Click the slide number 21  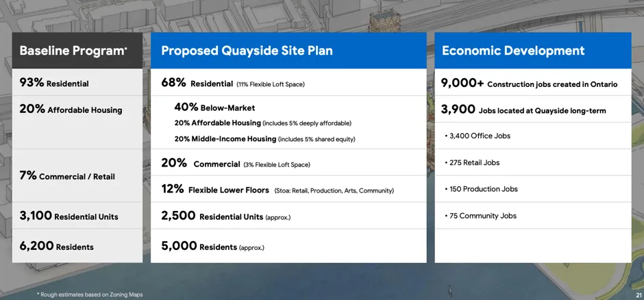[639, 295]
